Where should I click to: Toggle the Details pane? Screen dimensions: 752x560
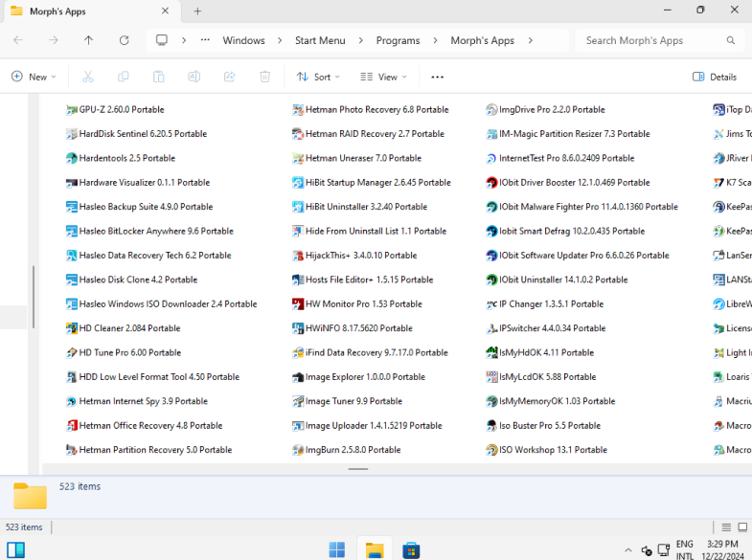tap(715, 77)
